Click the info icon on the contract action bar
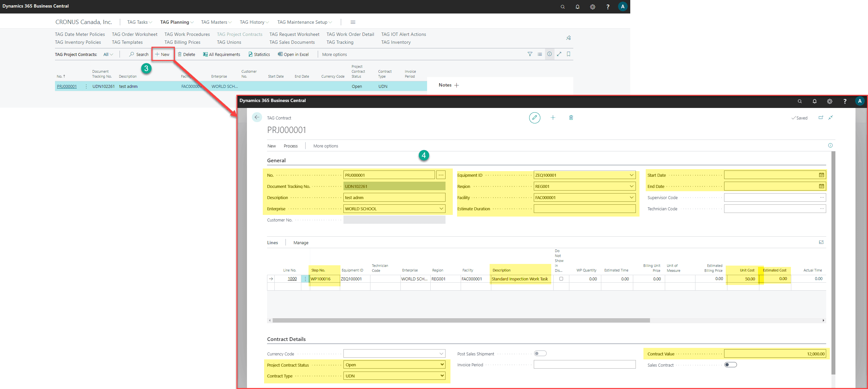Viewport: 868px width, 389px height. pos(830,145)
